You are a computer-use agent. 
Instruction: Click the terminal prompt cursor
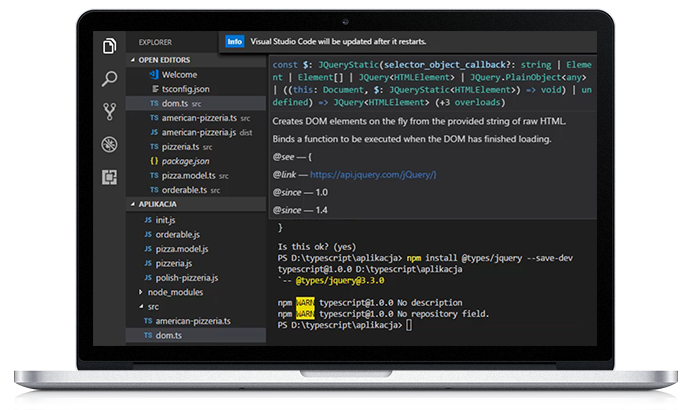409,325
